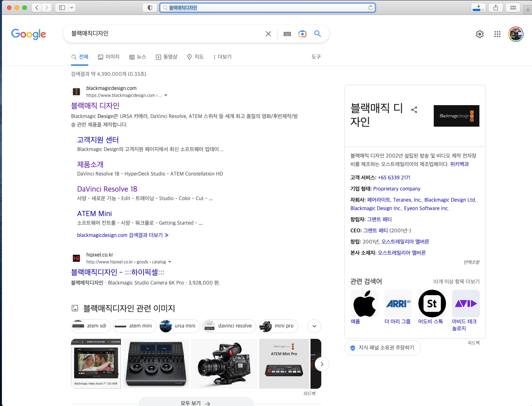Show more blackmagicdesign.com results
This screenshot has height=406, width=532.
tap(123, 235)
